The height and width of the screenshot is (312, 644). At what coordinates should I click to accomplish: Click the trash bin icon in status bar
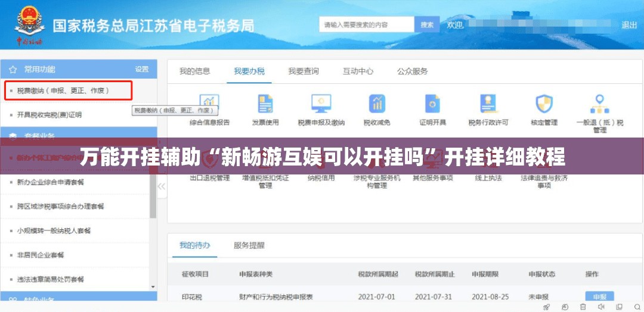click(x=583, y=307)
